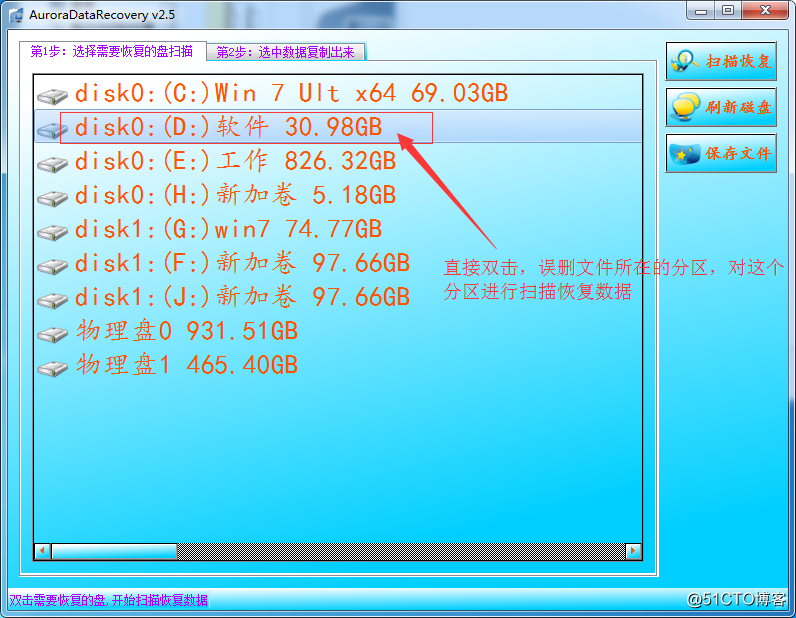Click the drive icon beside disk0 H: row

click(52, 198)
